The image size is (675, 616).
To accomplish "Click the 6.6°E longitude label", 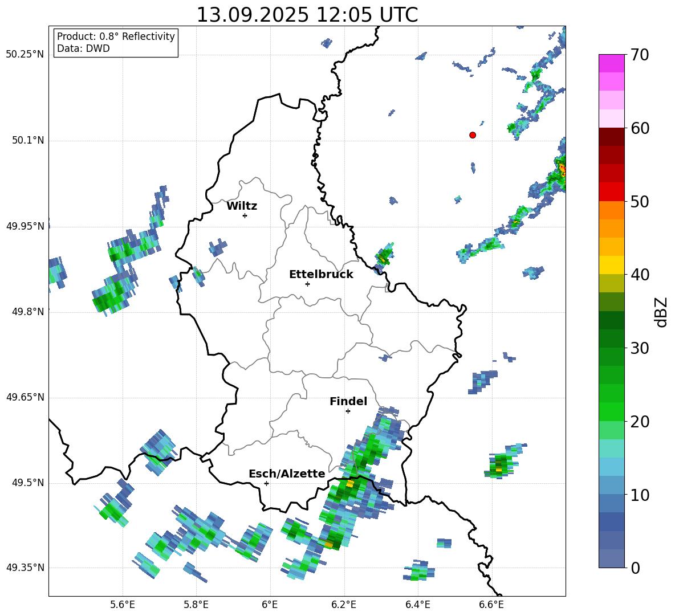I will 491,605.
